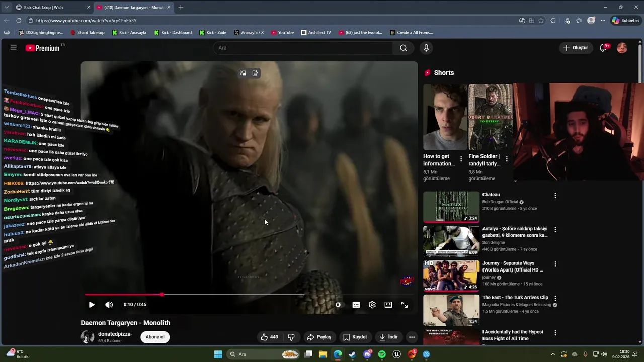Click the Paylaş share button
This screenshot has height=362, width=644.
tap(319, 337)
